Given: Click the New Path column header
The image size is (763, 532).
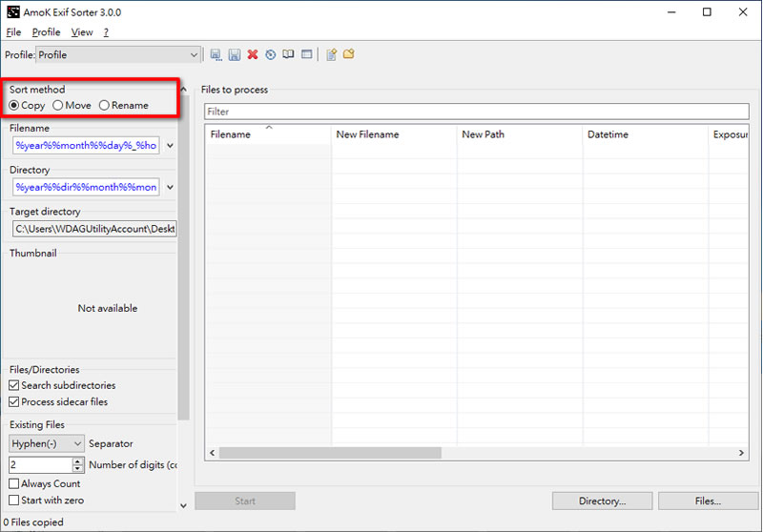Looking at the screenshot, I should click(x=520, y=134).
